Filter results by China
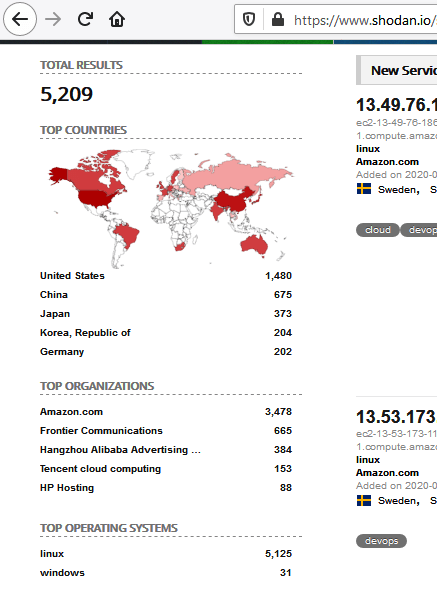The height and width of the screenshot is (591, 437). pyautogui.click(x=54, y=295)
